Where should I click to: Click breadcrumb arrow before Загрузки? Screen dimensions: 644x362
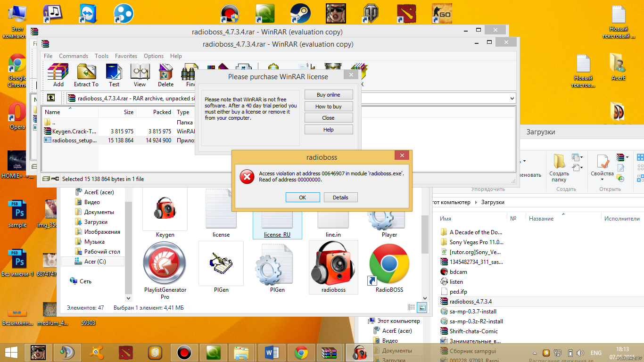(x=476, y=202)
